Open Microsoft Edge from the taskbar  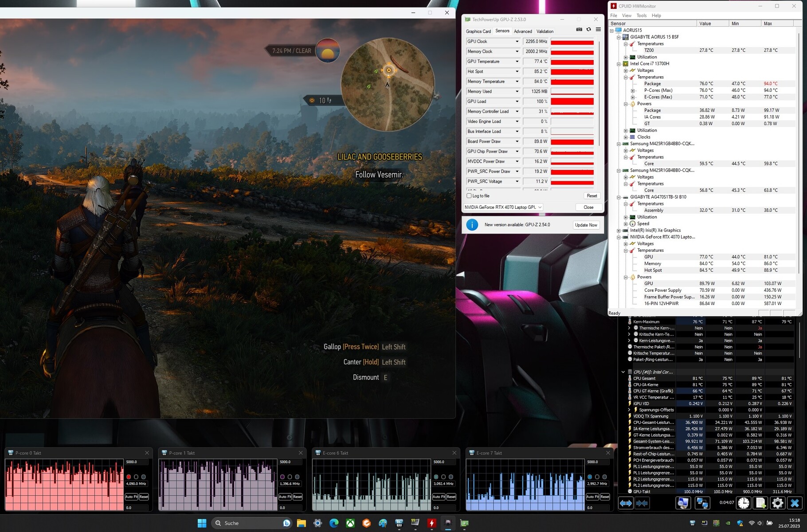pyautogui.click(x=334, y=523)
